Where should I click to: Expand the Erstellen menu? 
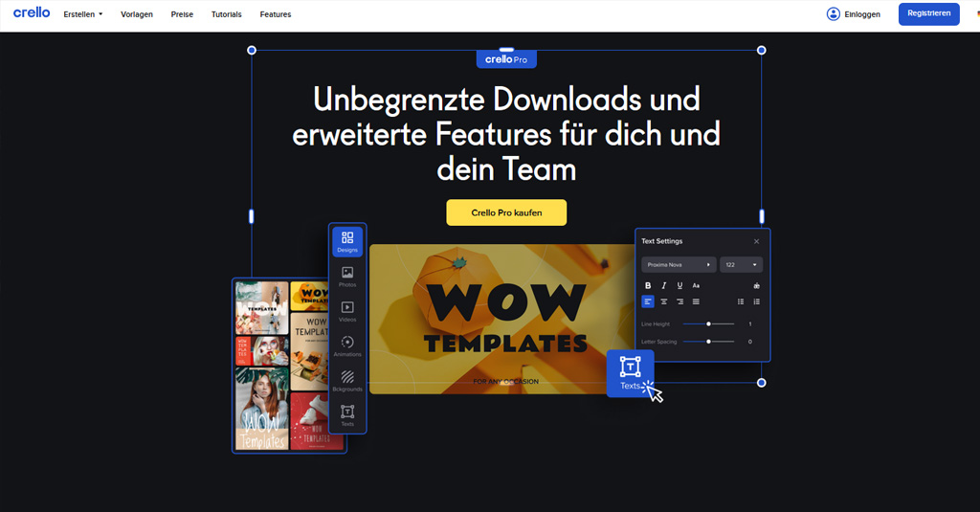(x=82, y=14)
